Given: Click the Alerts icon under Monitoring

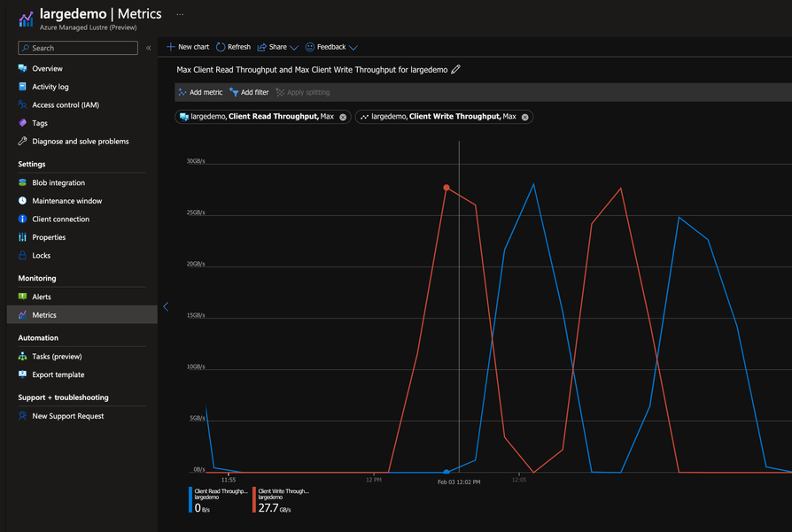Looking at the screenshot, I should coord(22,297).
